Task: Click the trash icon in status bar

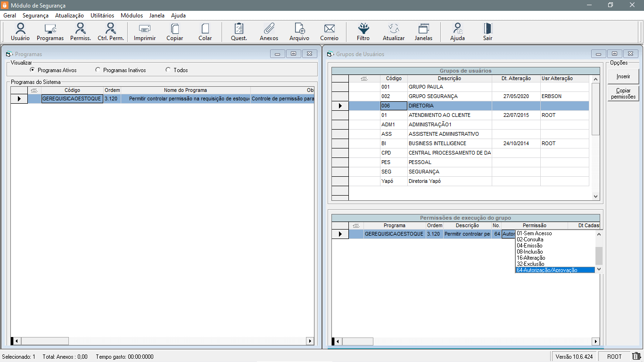Action: (636, 356)
